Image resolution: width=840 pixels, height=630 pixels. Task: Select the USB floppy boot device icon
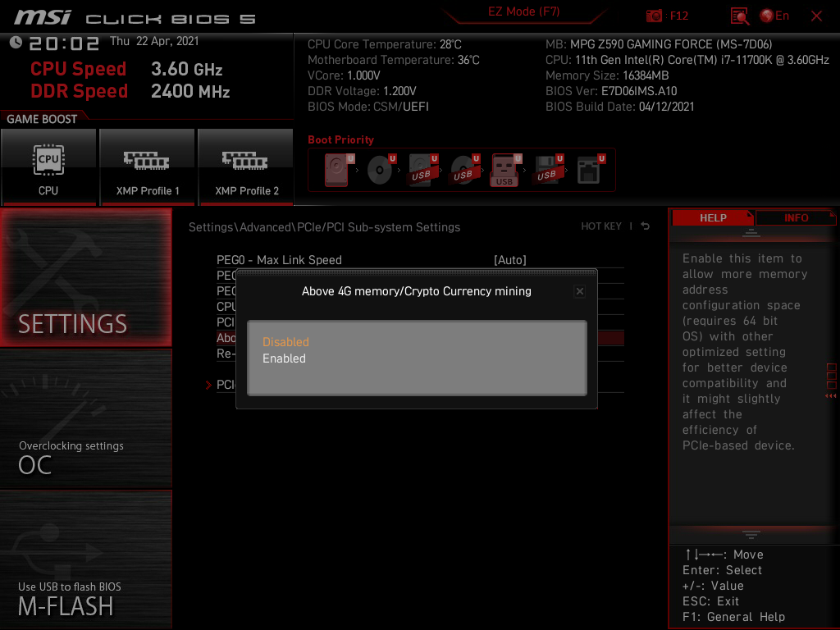[x=547, y=170]
